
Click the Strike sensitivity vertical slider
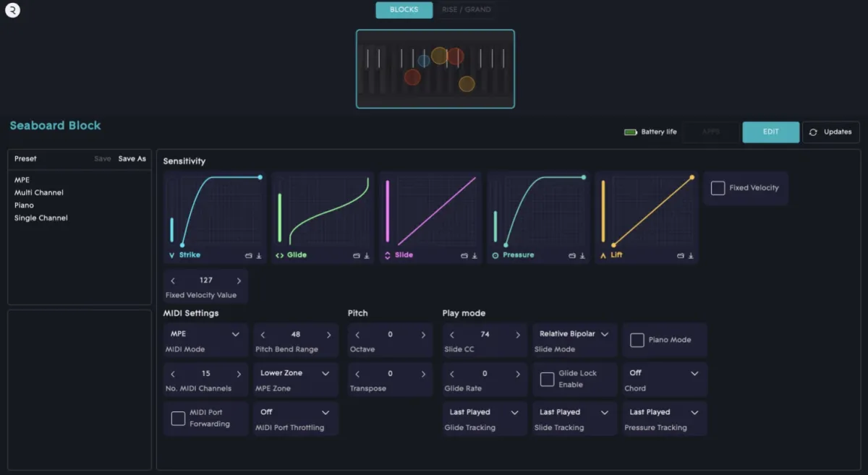click(x=172, y=229)
